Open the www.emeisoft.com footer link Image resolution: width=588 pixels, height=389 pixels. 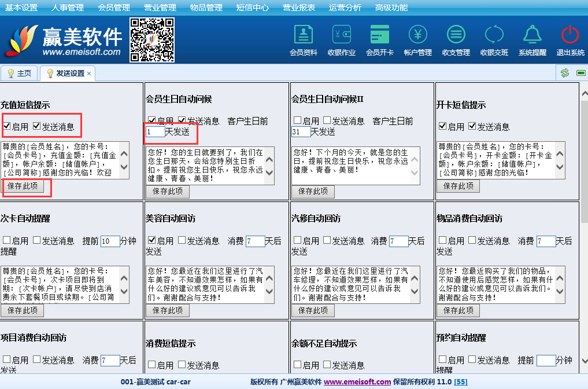point(357,382)
